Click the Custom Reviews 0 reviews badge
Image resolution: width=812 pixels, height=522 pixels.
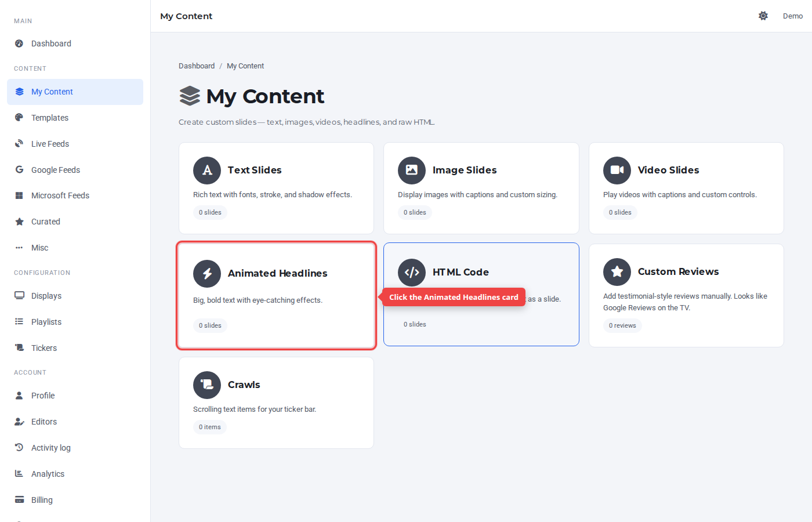(622, 325)
